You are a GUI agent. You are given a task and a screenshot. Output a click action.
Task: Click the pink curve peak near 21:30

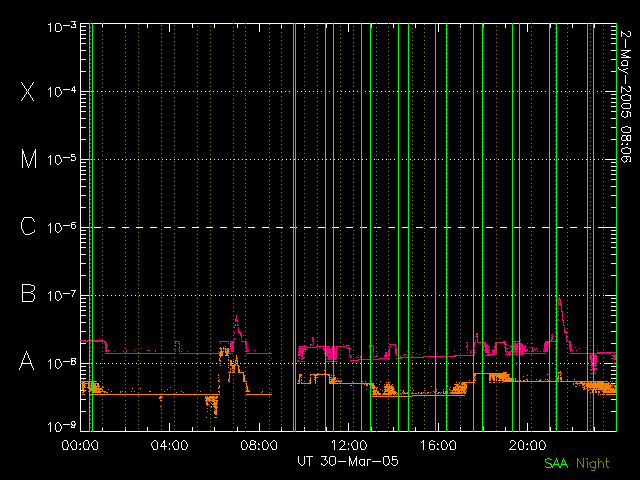[x=559, y=300]
